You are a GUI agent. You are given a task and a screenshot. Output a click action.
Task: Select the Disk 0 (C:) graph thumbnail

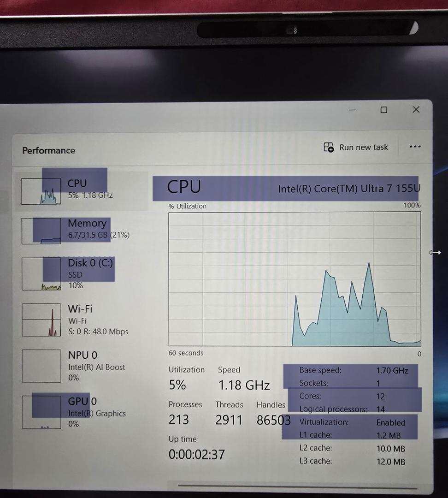[x=41, y=274]
